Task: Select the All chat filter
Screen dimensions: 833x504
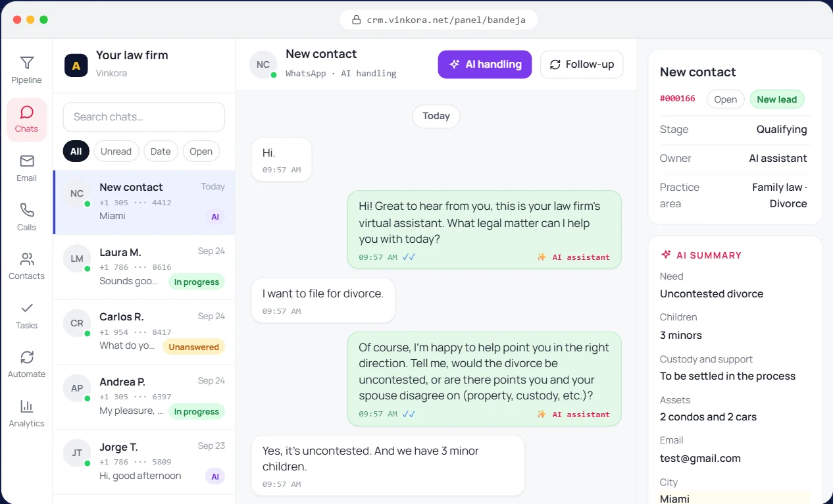Action: coord(76,151)
